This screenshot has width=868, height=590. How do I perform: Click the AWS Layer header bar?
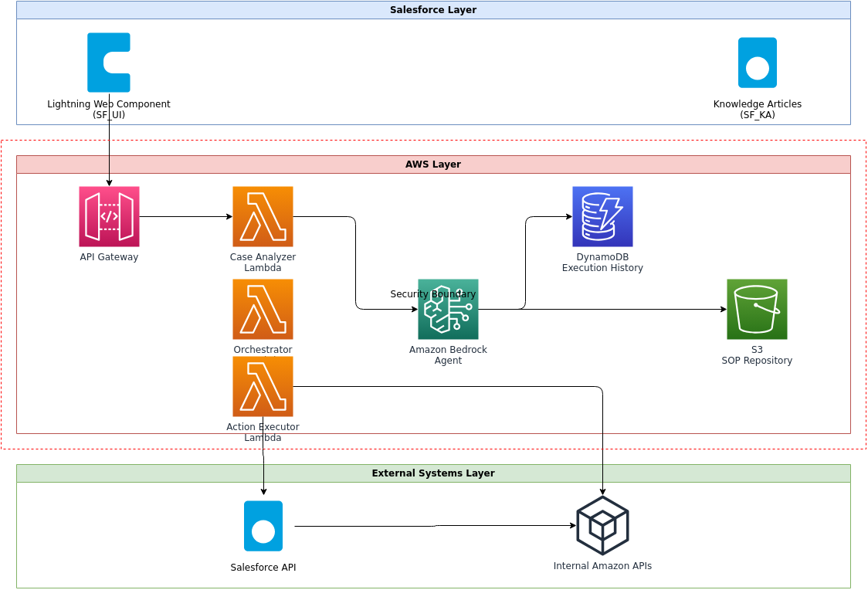(x=433, y=164)
